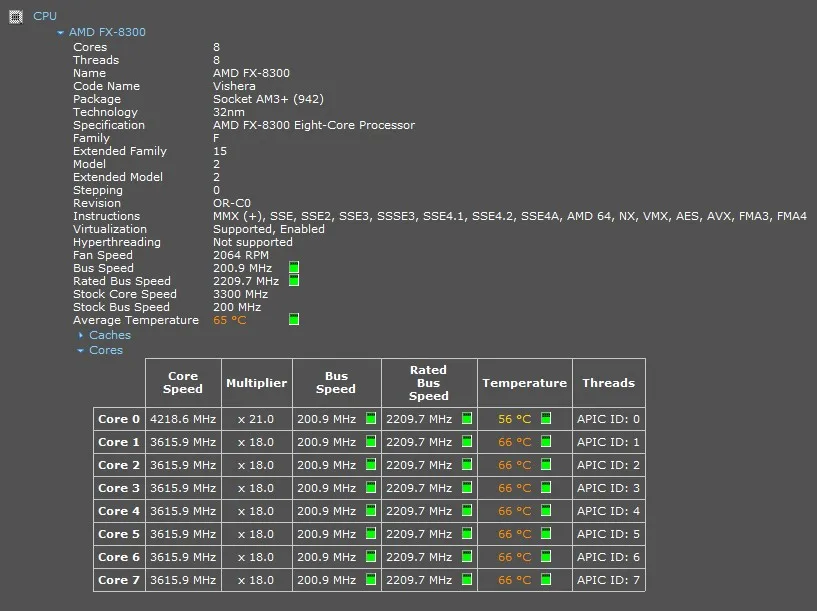
Task: Click the Virtualization label
Action: coord(110,229)
